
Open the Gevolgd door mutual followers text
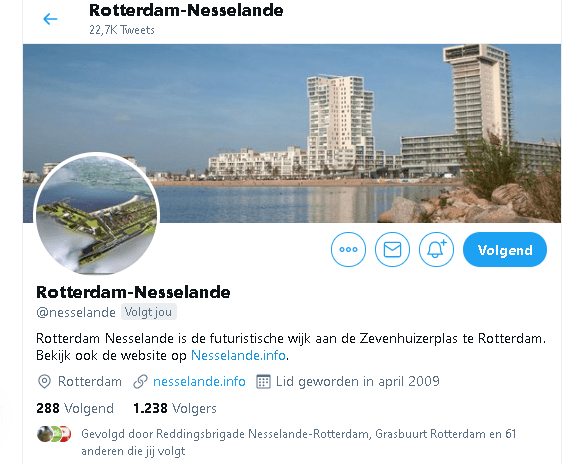click(298, 442)
